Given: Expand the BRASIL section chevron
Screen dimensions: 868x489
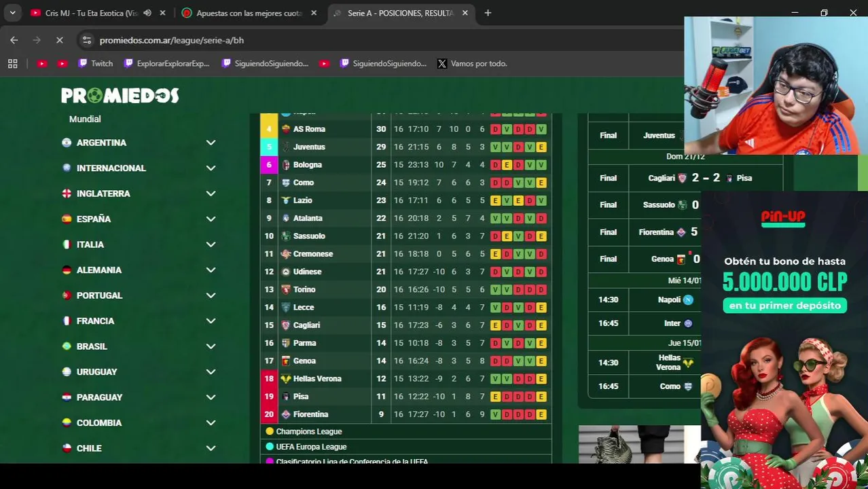Looking at the screenshot, I should click(211, 346).
